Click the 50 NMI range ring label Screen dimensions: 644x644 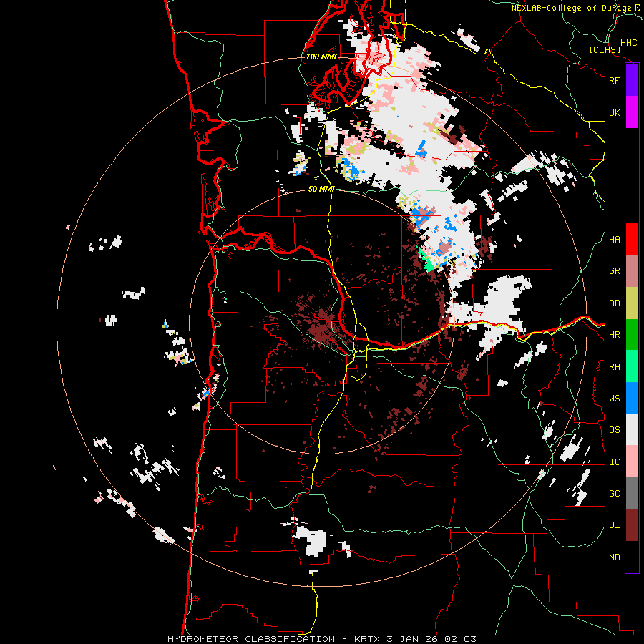321,189
